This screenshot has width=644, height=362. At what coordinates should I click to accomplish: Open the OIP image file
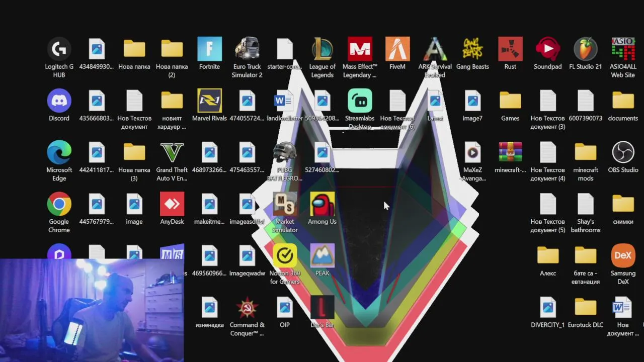(x=285, y=312)
